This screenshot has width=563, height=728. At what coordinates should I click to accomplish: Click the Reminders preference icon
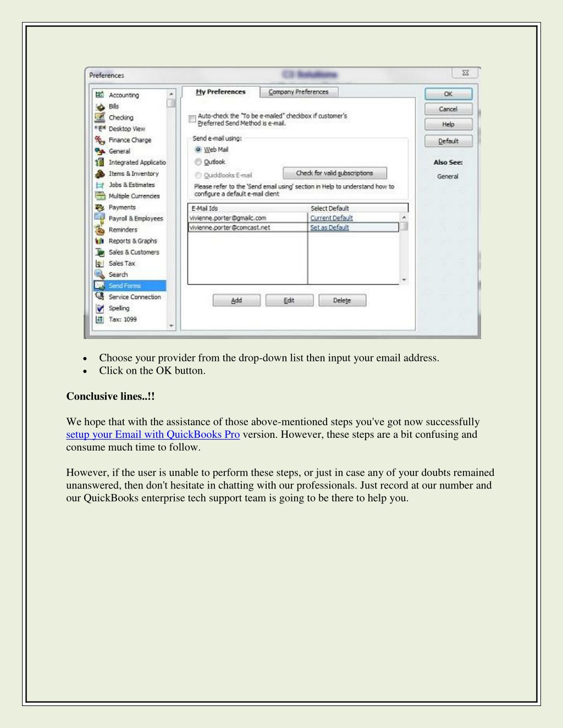pyautogui.click(x=100, y=230)
